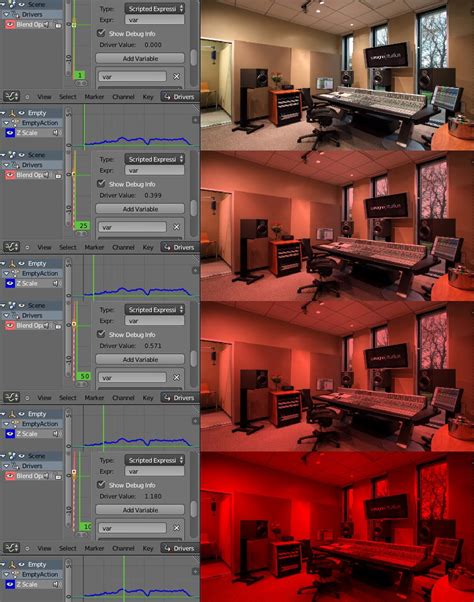Mute Blend Op channel speaker icon, frame 1 panel
The width and height of the screenshot is (474, 602).
tap(47, 25)
